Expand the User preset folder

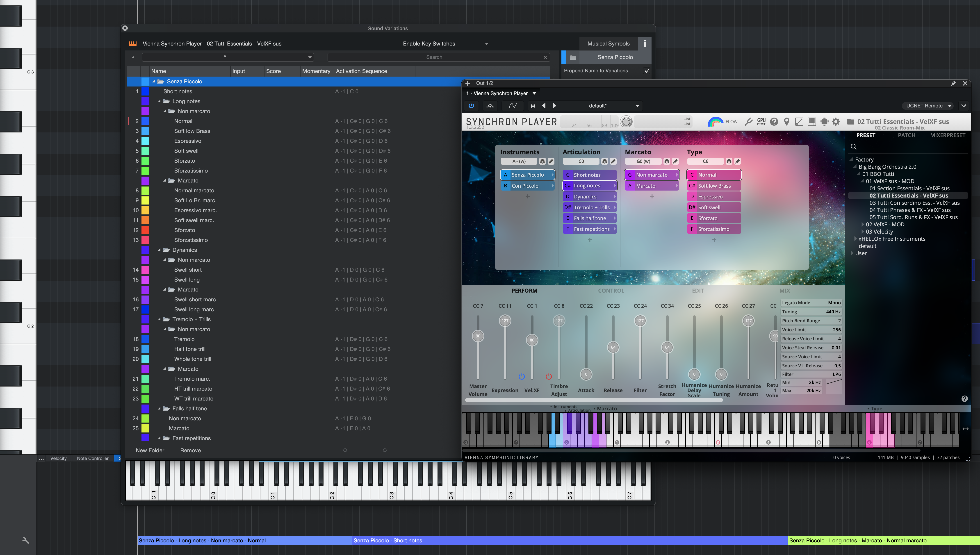click(x=852, y=253)
